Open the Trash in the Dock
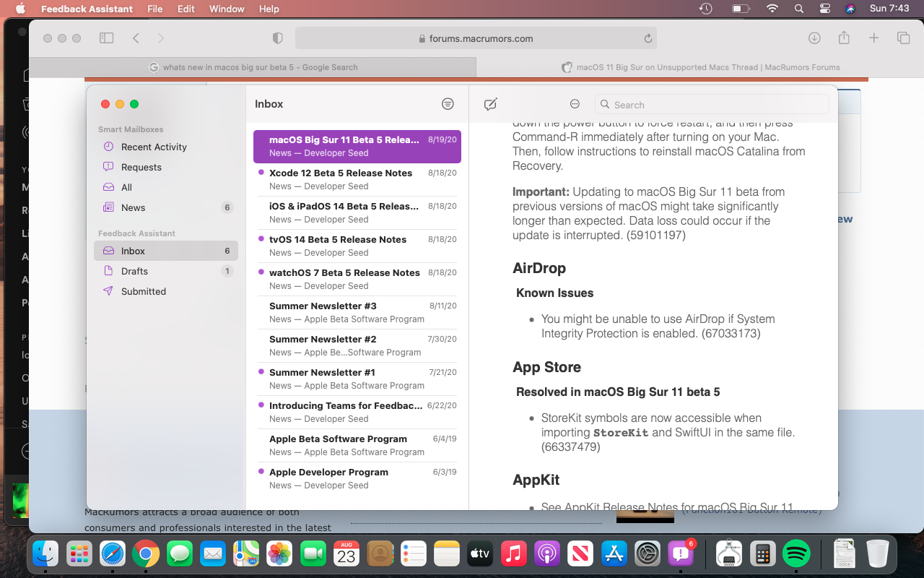Viewport: 924px width, 578px height. point(878,554)
